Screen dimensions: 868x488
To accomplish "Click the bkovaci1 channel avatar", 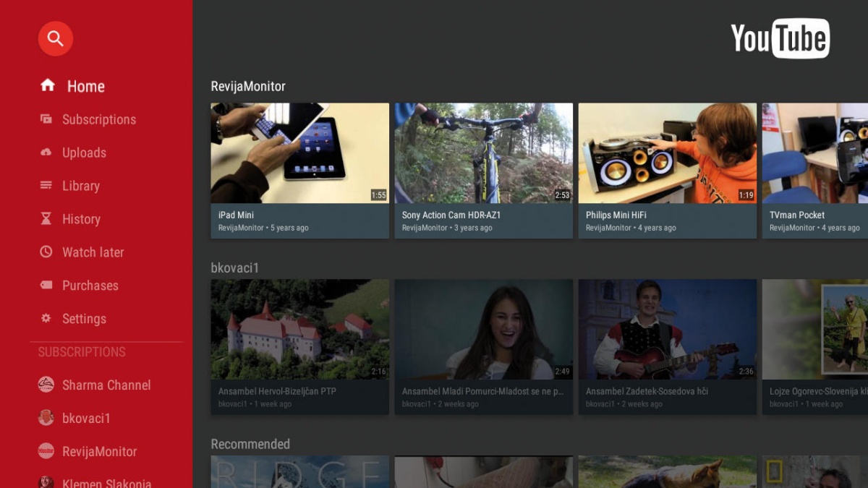I will 46,418.
